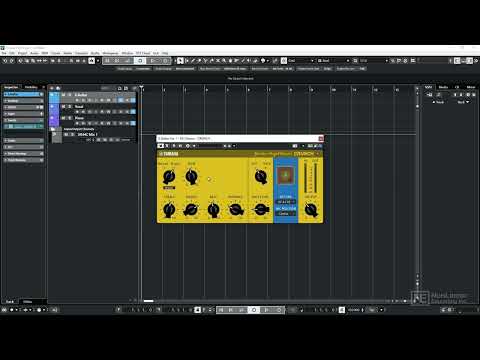Toggle the Snap icon beside Grid
480x360 pixels.
coord(284,61)
